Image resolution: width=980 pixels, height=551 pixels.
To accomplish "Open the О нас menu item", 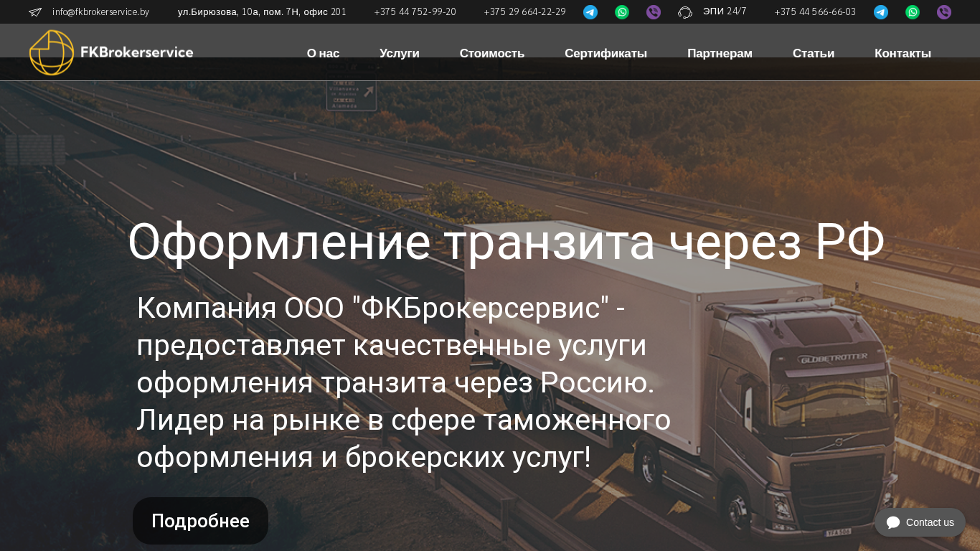I will point(323,53).
